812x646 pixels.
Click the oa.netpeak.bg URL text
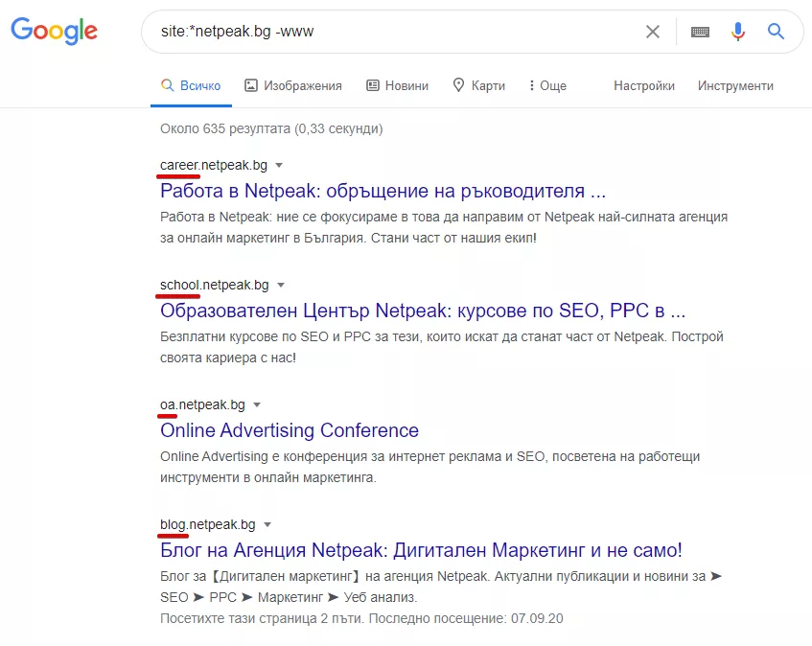pyautogui.click(x=202, y=404)
